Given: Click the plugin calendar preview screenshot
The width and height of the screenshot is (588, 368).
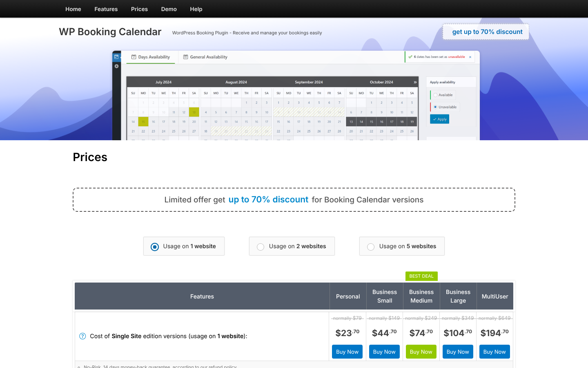Looking at the screenshot, I should pyautogui.click(x=296, y=95).
